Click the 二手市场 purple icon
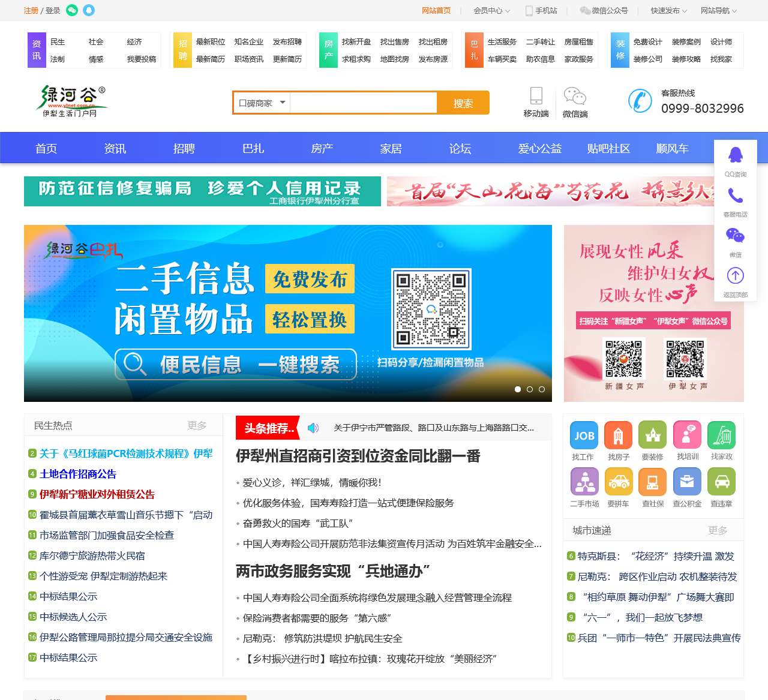The width and height of the screenshot is (768, 700). coord(583,481)
